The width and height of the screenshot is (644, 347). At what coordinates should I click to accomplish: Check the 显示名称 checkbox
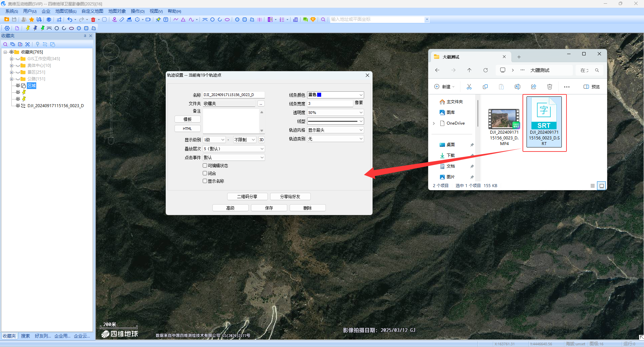click(x=205, y=181)
